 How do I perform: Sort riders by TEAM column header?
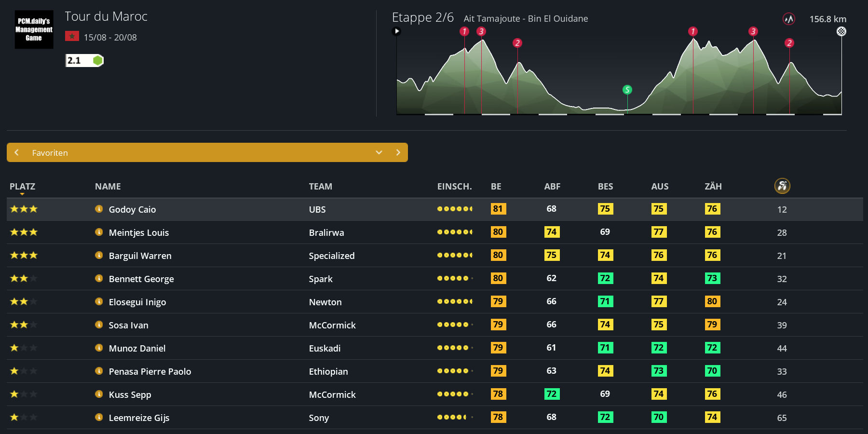(320, 187)
